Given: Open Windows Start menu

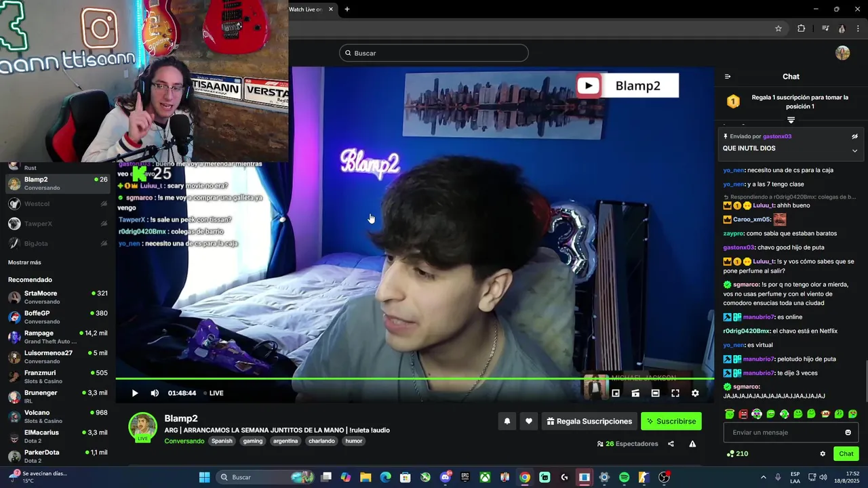Looking at the screenshot, I should click(x=204, y=477).
